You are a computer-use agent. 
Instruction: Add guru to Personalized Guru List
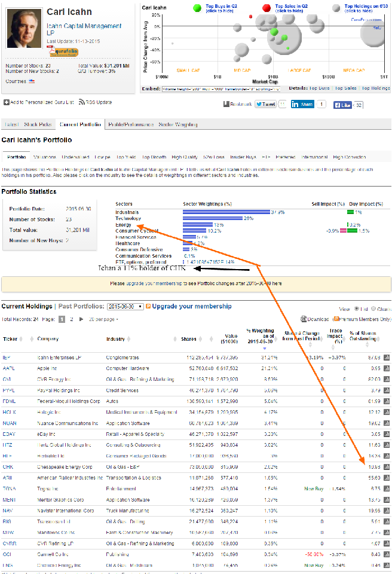tap(6, 102)
